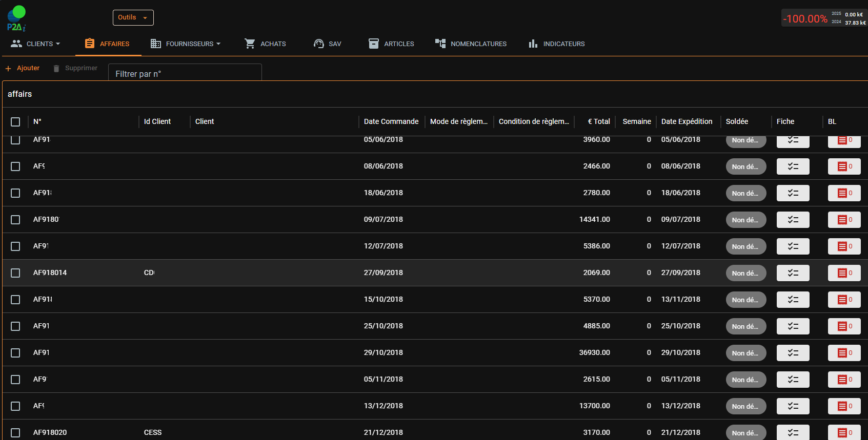Expand the Fournisseurs menu
The height and width of the screenshot is (440, 868).
pyautogui.click(x=186, y=44)
